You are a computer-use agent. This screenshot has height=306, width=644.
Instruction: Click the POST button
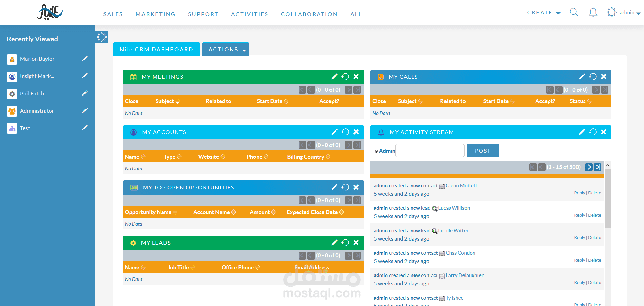tap(482, 151)
